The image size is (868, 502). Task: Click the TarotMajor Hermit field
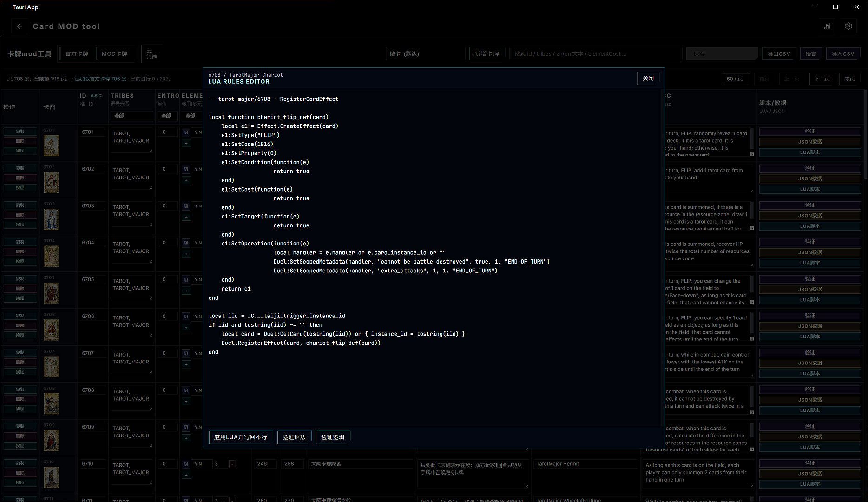585,464
